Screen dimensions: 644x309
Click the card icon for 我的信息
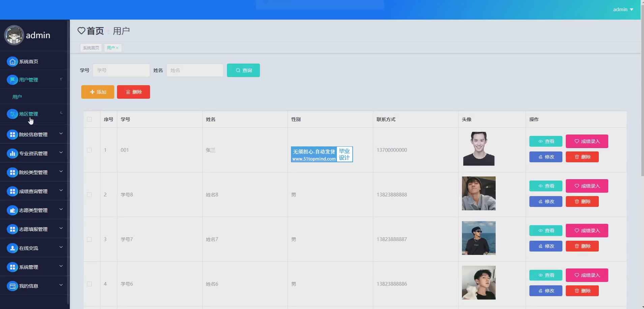point(12,286)
